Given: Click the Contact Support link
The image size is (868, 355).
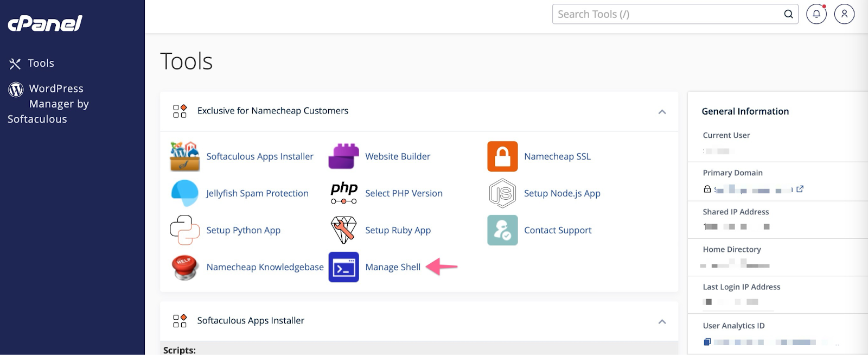Looking at the screenshot, I should (558, 230).
